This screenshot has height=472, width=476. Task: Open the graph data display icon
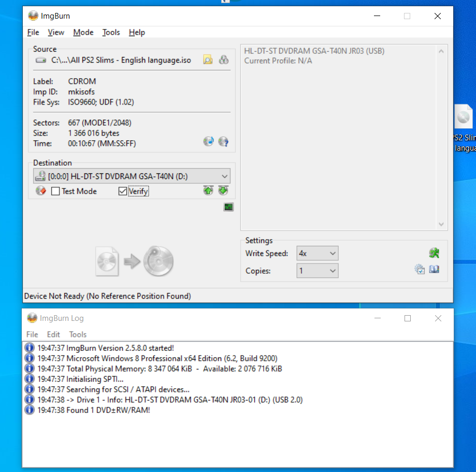[228, 207]
